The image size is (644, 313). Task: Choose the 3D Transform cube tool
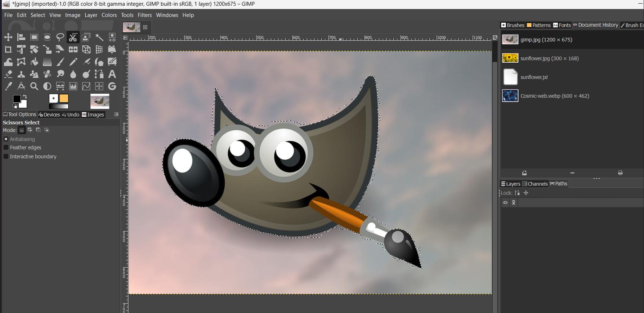[x=86, y=49]
